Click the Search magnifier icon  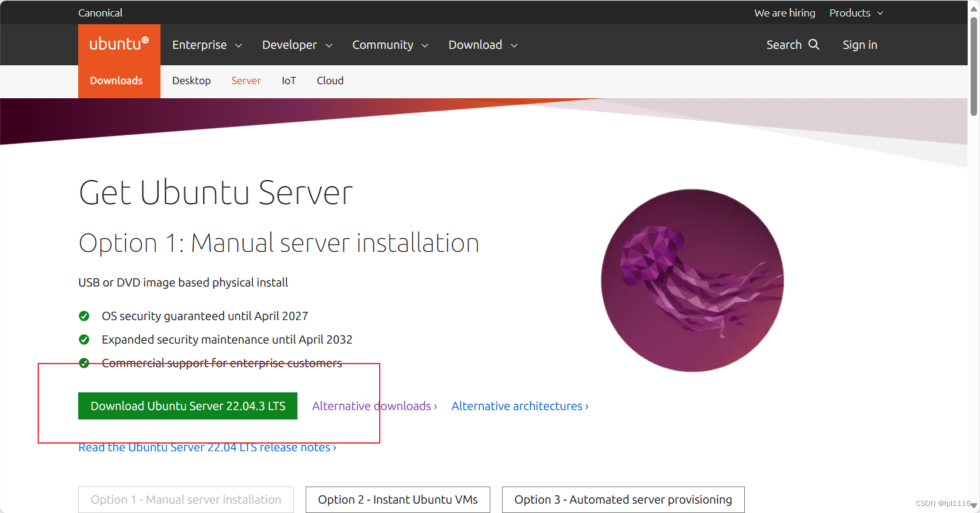point(814,45)
